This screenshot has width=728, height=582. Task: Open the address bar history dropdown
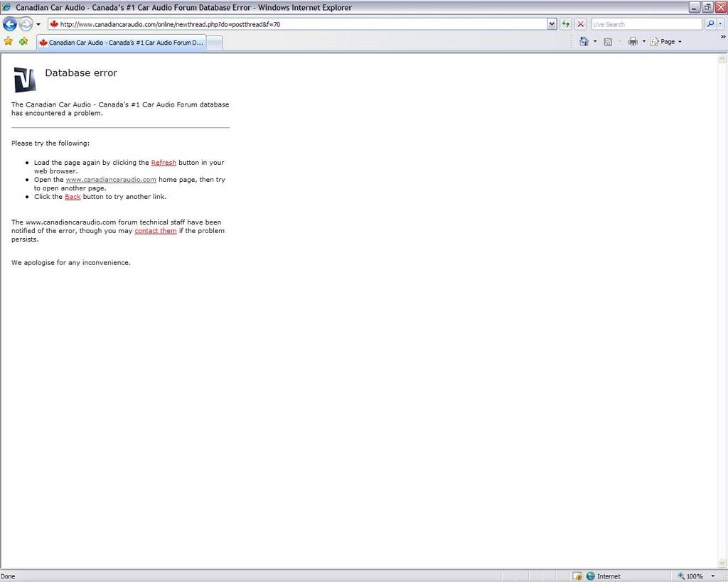click(552, 23)
